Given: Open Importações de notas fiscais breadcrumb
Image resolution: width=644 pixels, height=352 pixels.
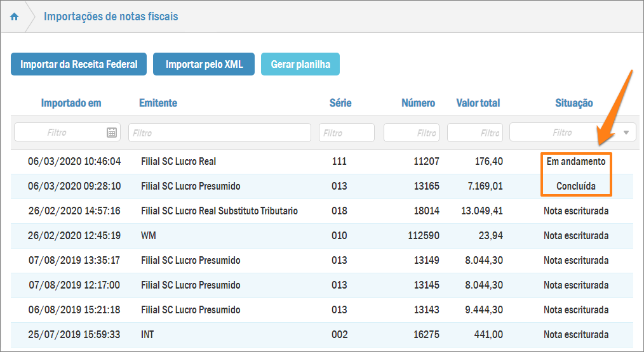Looking at the screenshot, I should pyautogui.click(x=111, y=16).
